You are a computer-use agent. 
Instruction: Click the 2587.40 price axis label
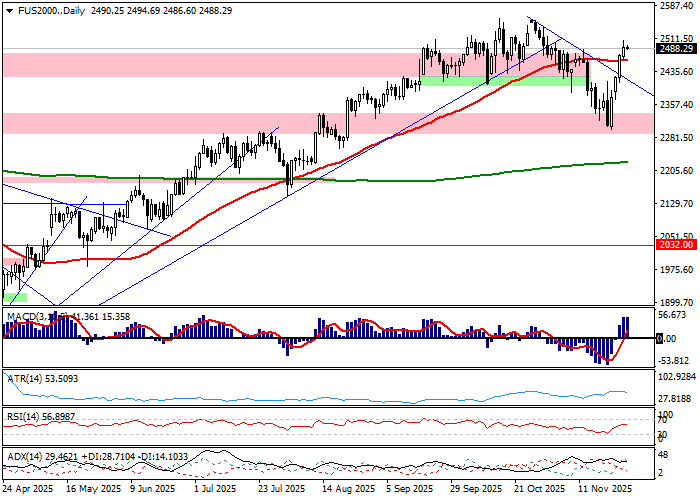pos(676,6)
